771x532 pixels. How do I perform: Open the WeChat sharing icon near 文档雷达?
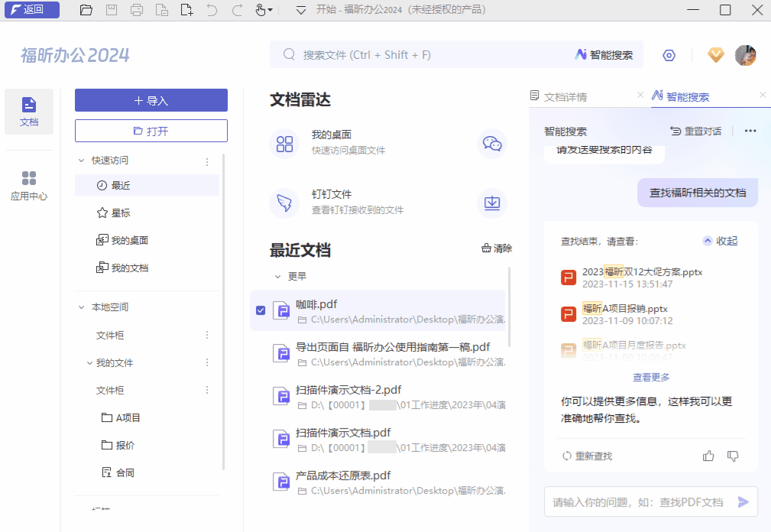pos(491,144)
